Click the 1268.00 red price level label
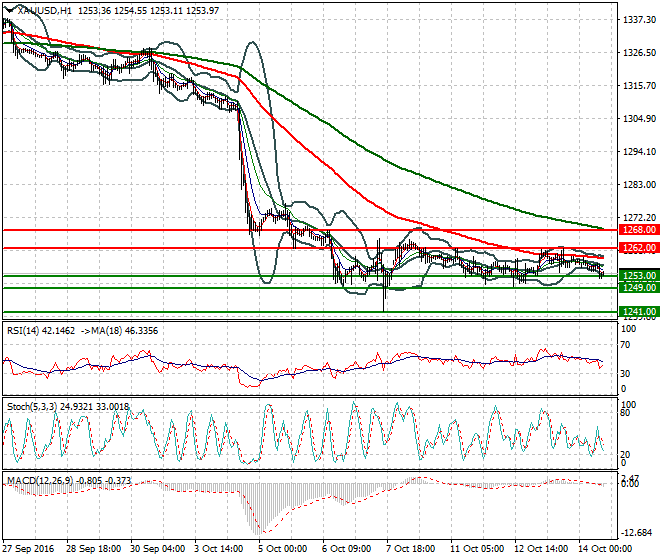The width and height of the screenshot is (660, 560). pyautogui.click(x=639, y=230)
